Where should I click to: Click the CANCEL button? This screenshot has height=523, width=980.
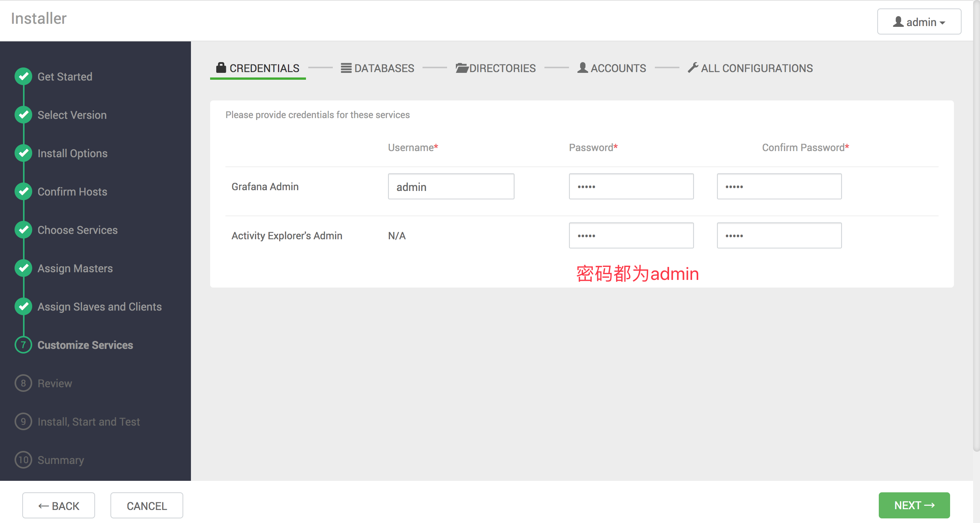point(146,506)
